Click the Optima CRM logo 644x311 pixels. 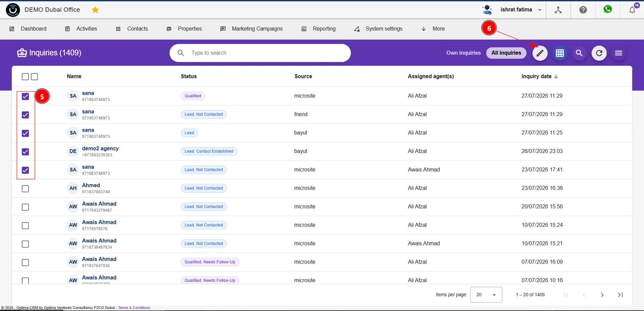point(13,10)
